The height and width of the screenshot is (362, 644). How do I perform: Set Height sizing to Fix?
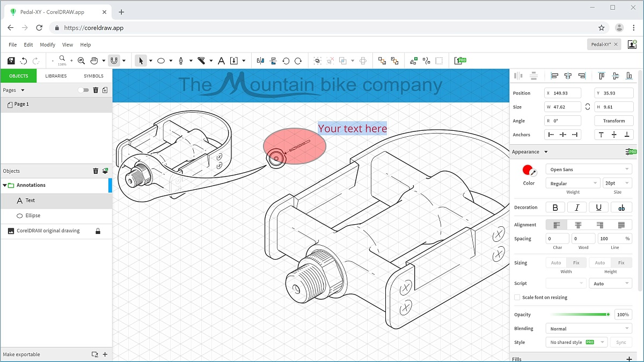point(621,263)
